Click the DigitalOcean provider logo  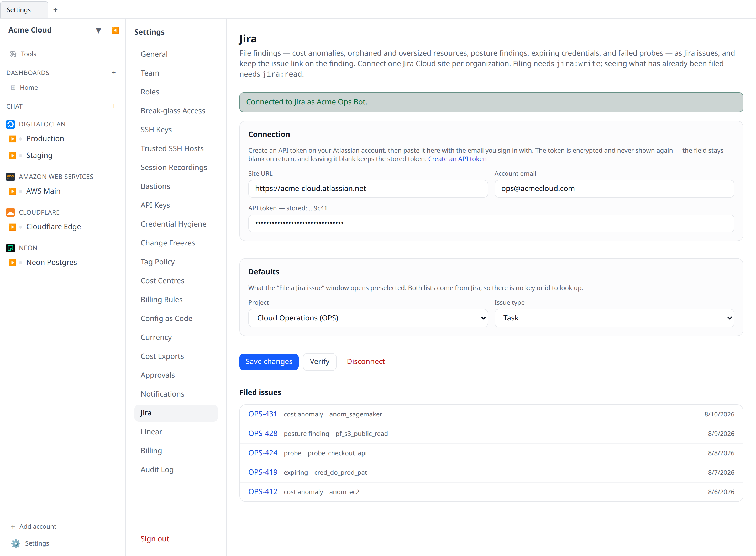coord(10,124)
